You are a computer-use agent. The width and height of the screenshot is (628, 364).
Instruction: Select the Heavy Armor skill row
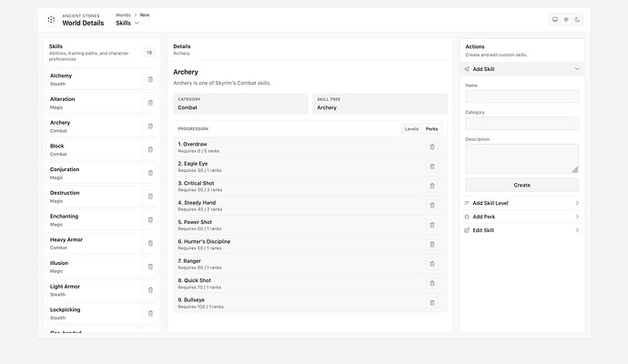94,244
